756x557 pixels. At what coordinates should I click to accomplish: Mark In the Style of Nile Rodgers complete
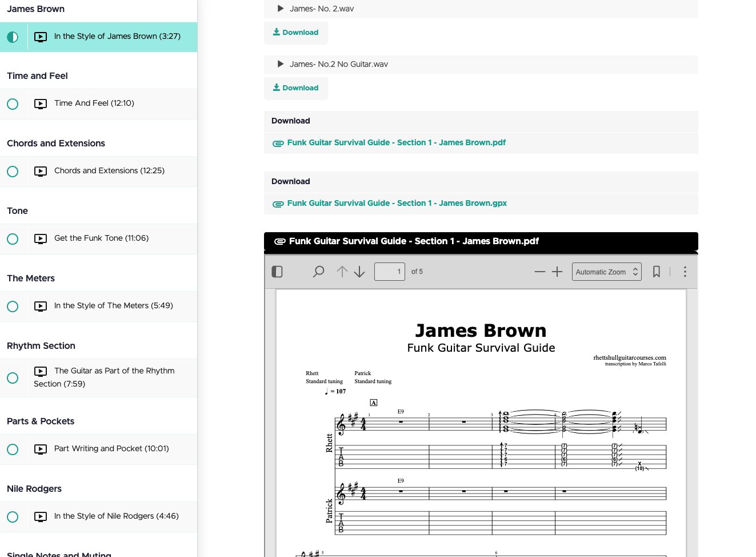pos(13,517)
